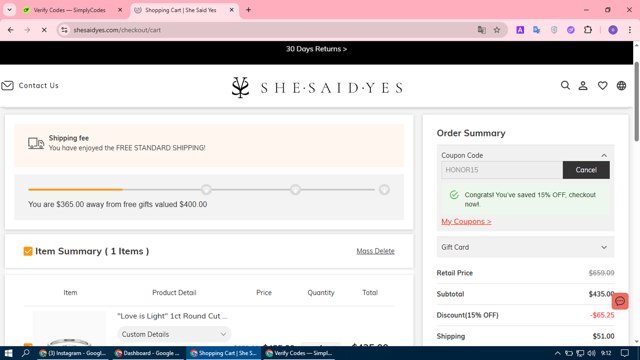Viewport: 640px width, 360px height.
Task: Click the translate page icon in address bar
Action: click(482, 30)
